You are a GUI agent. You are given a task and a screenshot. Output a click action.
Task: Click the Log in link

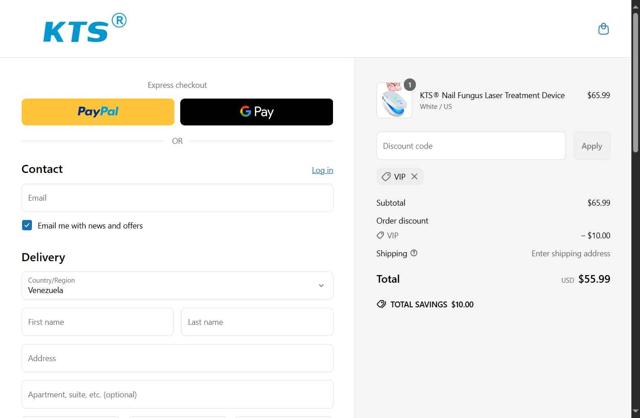pyautogui.click(x=322, y=170)
